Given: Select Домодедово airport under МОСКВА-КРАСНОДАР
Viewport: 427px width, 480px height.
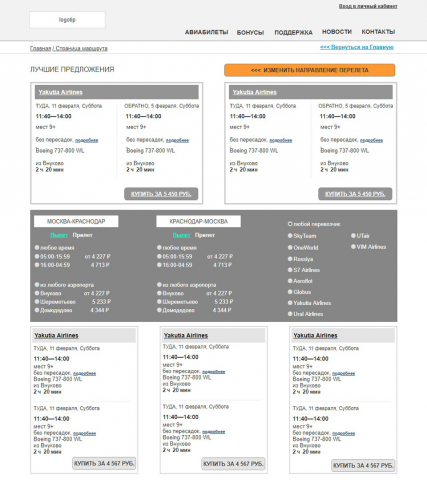Looking at the screenshot, I should click(x=53, y=310).
